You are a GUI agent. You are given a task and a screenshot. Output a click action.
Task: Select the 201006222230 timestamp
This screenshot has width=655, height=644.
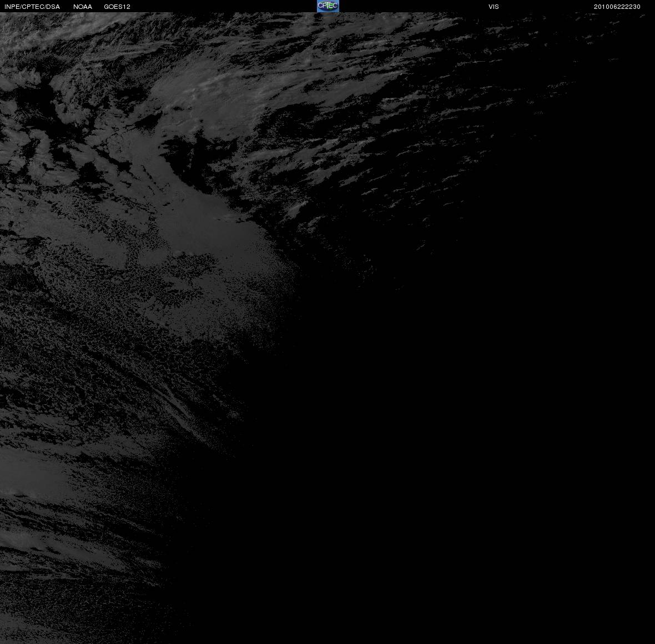(x=617, y=7)
